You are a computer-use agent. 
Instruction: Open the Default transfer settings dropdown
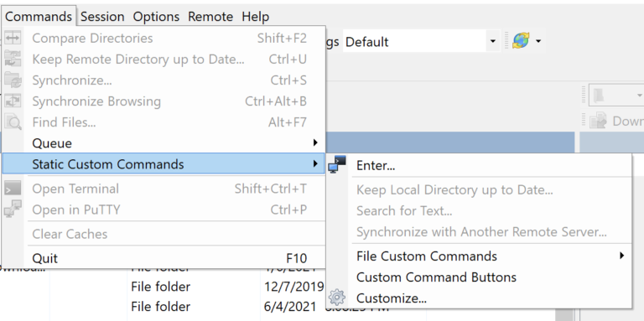(x=493, y=41)
